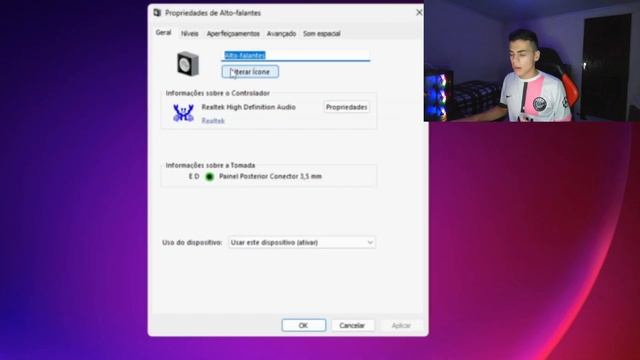
Task: Click the 'Uso do dispositivo:' label
Action: 192,242
